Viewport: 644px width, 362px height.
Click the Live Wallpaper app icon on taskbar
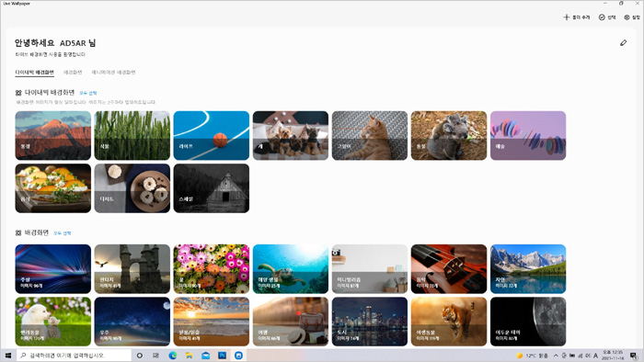(238, 356)
